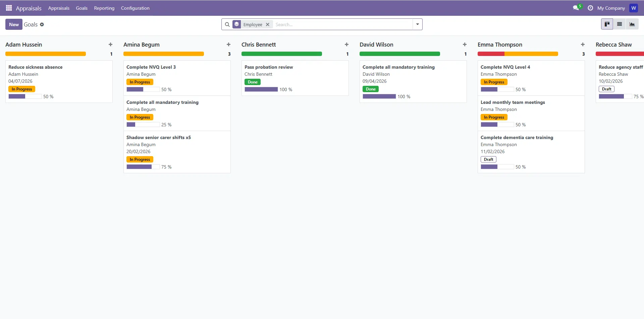
Task: Open the activities clock icon
Action: 590,8
